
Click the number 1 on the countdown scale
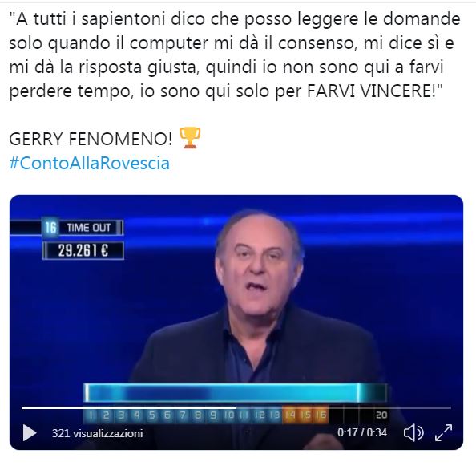(x=91, y=415)
